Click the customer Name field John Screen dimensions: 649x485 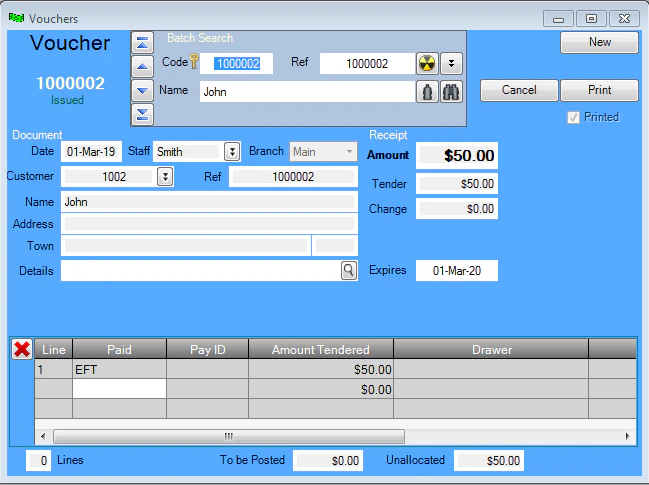pos(209,202)
